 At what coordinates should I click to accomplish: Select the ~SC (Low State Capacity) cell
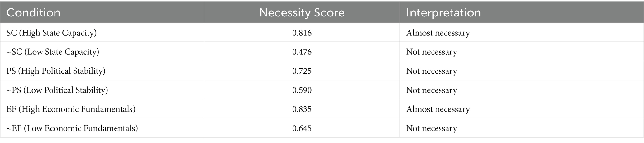point(53,52)
